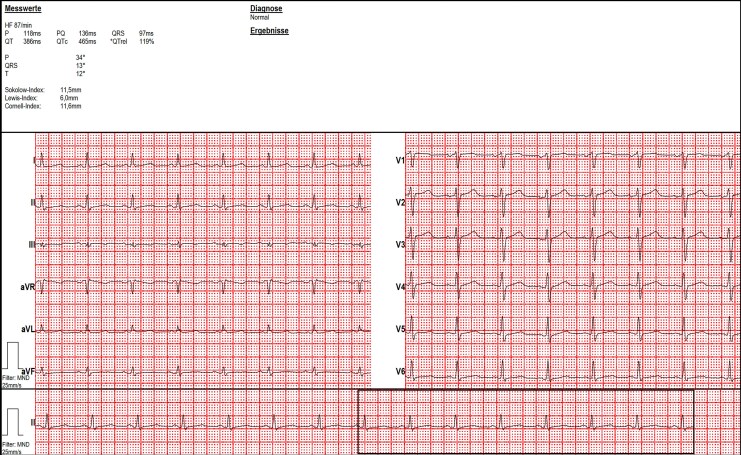Click the V5 lead label
The width and height of the screenshot is (741, 455).
pos(400,329)
